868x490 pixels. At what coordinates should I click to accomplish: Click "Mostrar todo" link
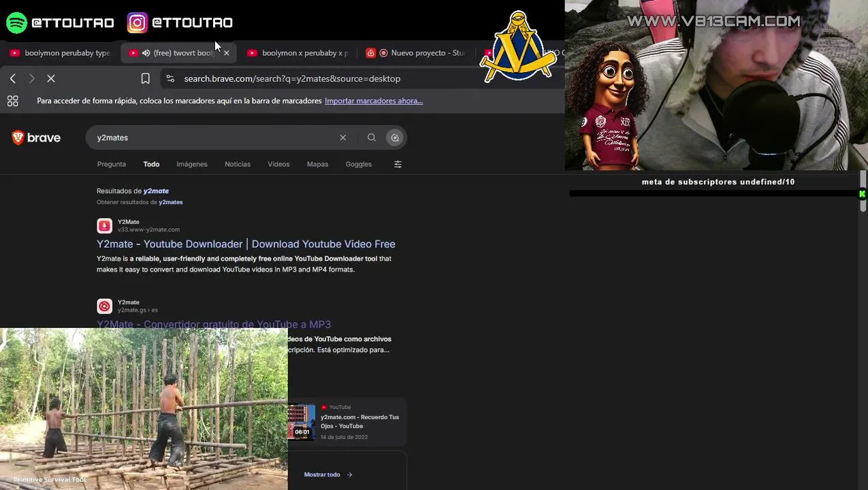click(x=328, y=474)
